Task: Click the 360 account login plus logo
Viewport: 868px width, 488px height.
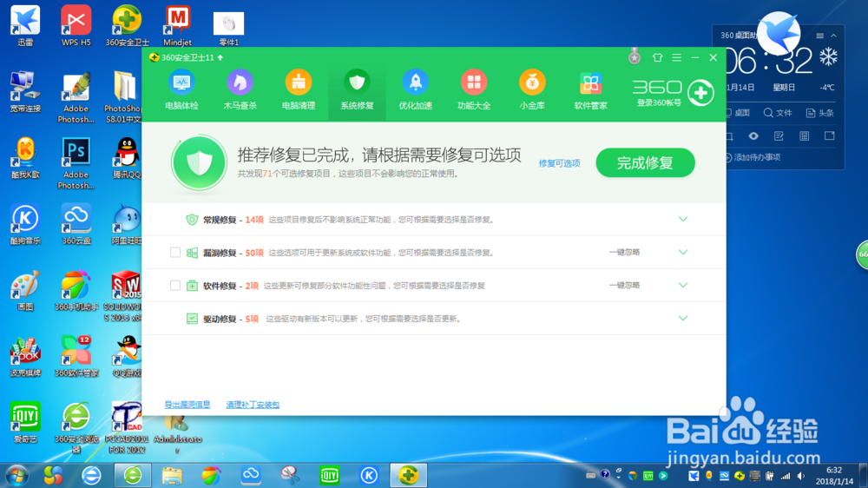Action: point(700,93)
